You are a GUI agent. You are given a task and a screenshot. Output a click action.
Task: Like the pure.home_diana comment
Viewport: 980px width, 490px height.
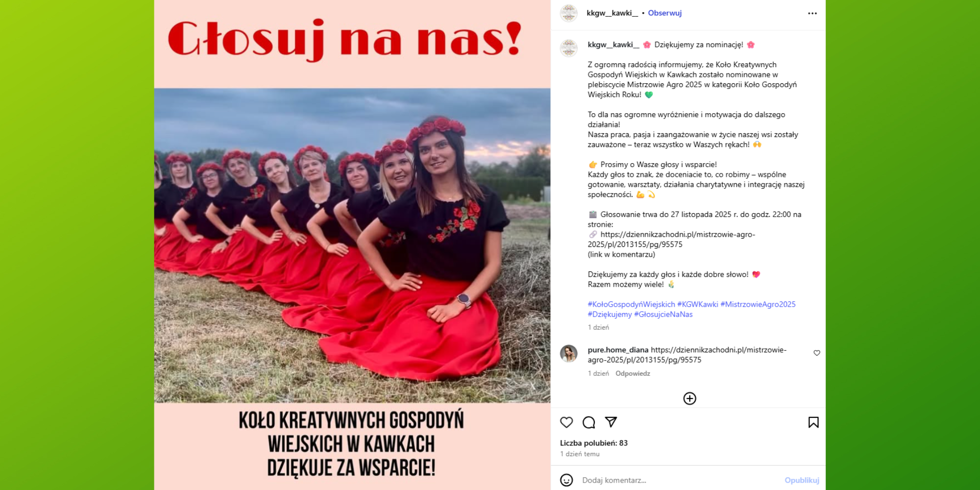pyautogui.click(x=817, y=353)
